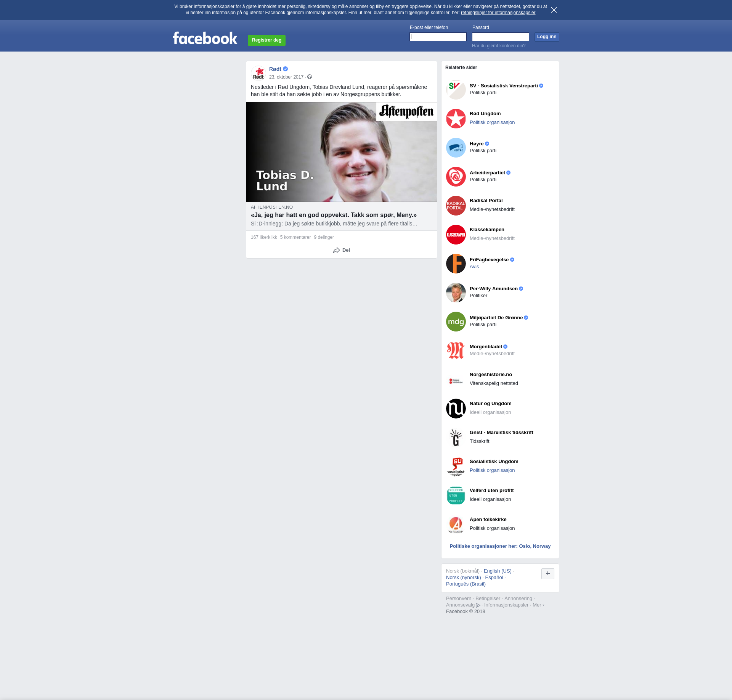Click 5 kommentarer count
Viewport: 732px width, 700px height.
point(295,237)
